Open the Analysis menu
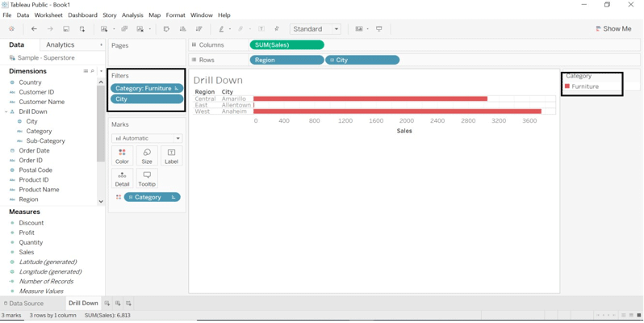This screenshot has width=644, height=323. pos(132,15)
